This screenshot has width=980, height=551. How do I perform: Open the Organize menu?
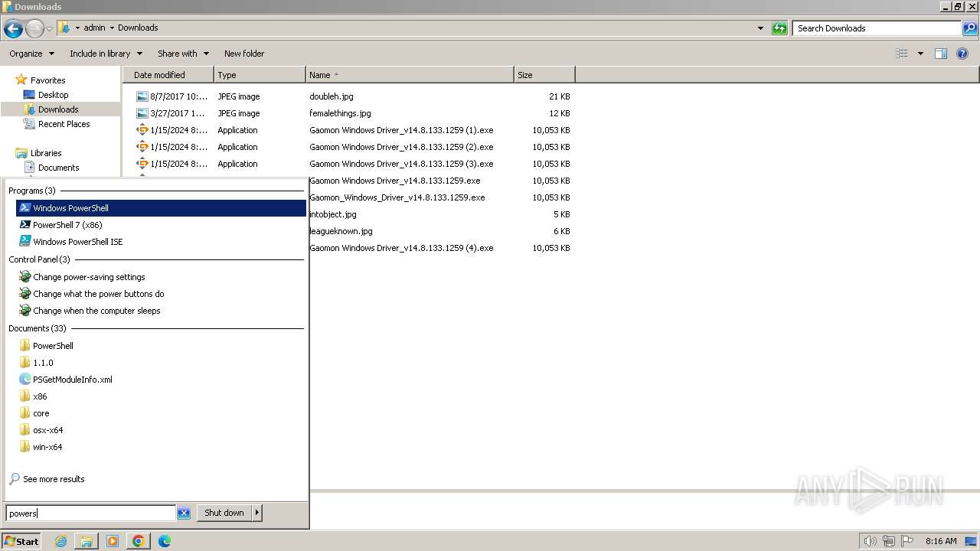(31, 54)
